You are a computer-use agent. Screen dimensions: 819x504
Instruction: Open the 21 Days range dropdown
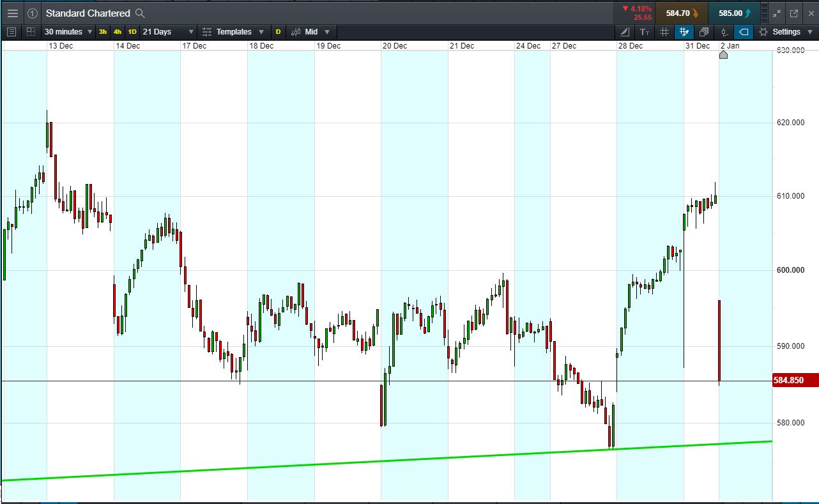168,31
